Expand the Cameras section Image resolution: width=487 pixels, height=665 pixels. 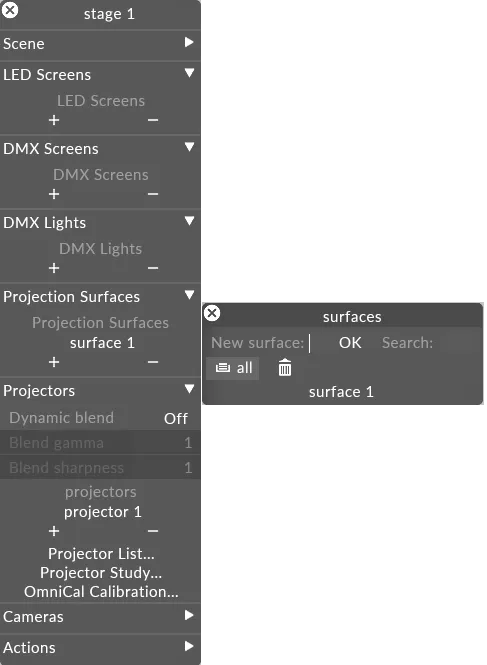[x=189, y=615]
